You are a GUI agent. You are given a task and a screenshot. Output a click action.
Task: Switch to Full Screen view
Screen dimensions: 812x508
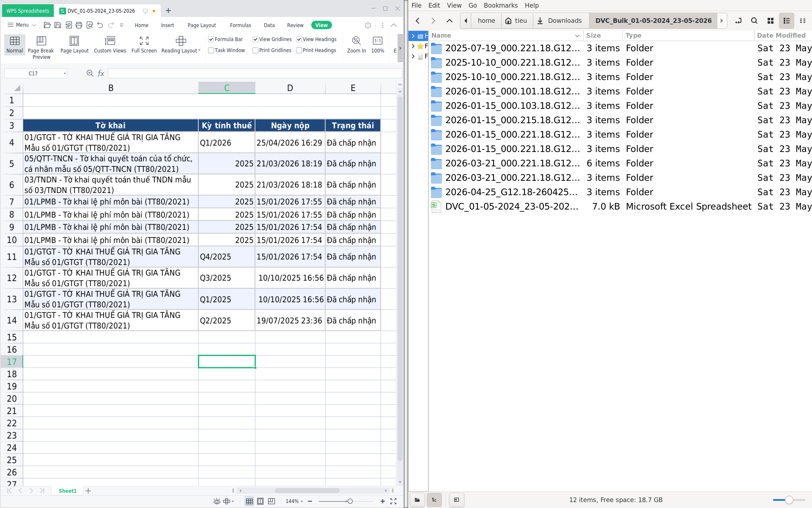click(x=144, y=45)
